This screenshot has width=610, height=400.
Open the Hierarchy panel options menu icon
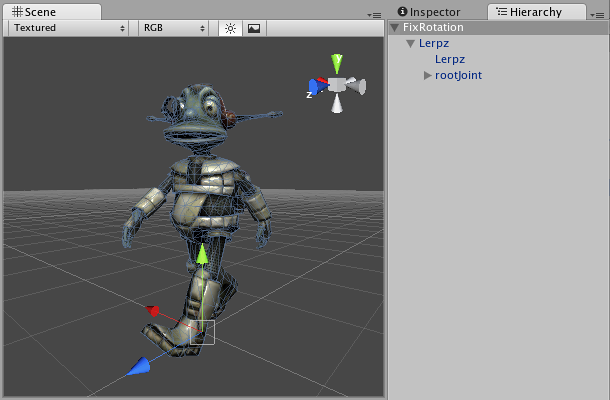point(598,14)
